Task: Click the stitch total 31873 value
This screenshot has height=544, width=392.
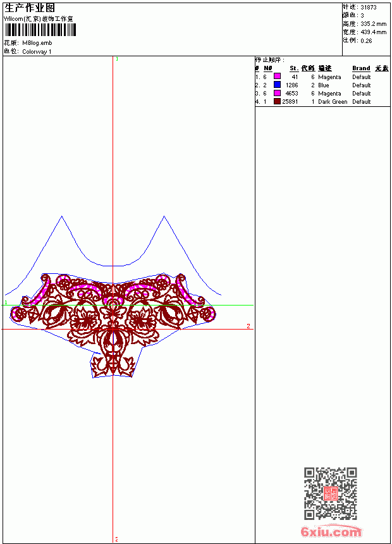Action: click(369, 8)
